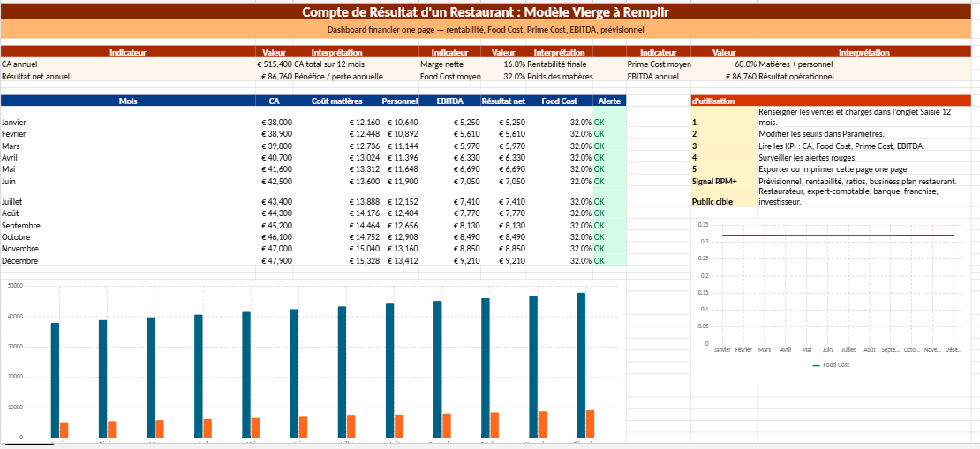Select the blue 'CA' column header
Screen dimensions: 980x449
click(275, 101)
